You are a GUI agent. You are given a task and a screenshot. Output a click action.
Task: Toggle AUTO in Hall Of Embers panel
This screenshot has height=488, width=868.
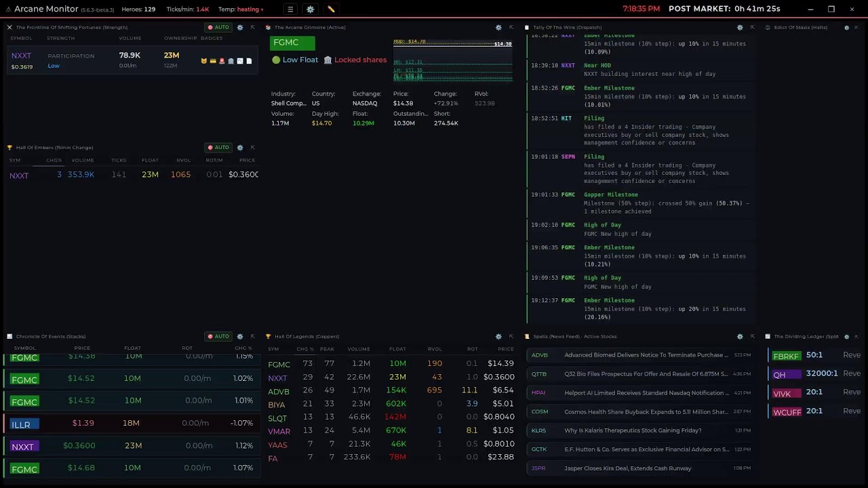coord(218,147)
